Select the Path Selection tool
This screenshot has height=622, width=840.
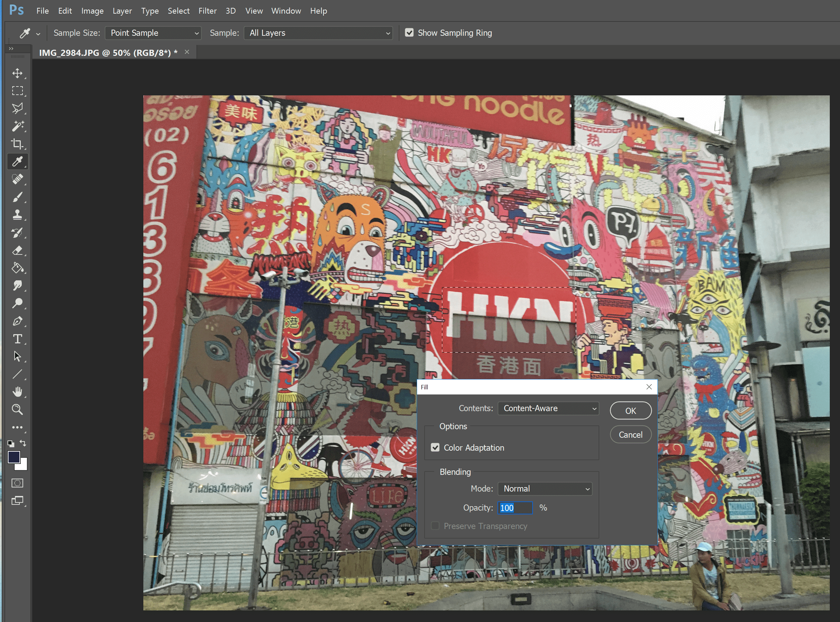17,357
